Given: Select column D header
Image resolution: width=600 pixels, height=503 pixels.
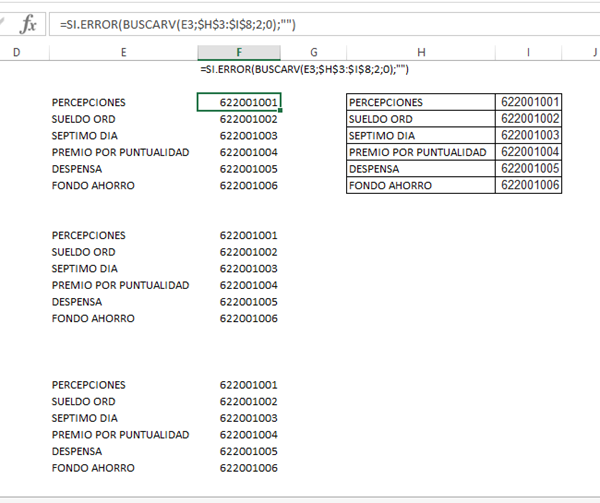Looking at the screenshot, I should click(16, 52).
